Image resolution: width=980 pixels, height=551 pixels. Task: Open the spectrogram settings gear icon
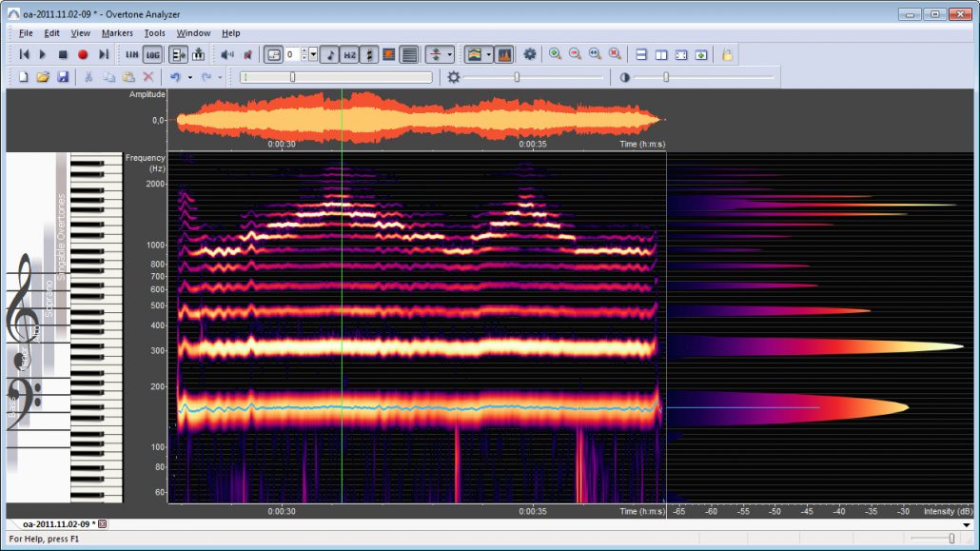click(x=532, y=54)
